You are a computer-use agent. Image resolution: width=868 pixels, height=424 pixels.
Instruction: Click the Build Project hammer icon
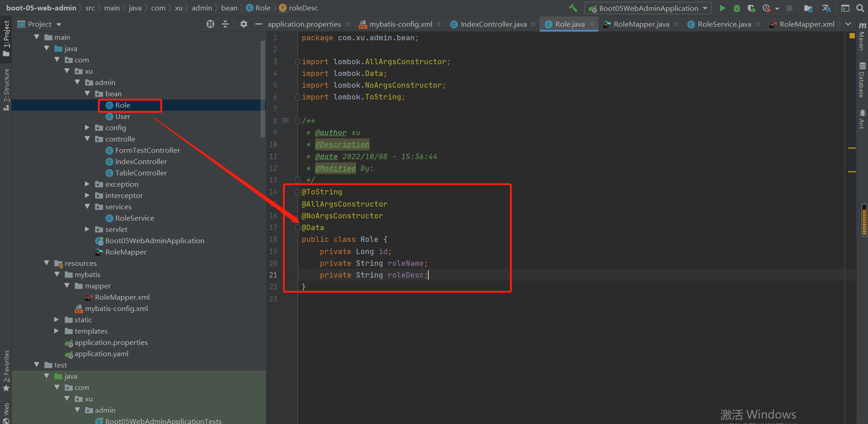[573, 8]
